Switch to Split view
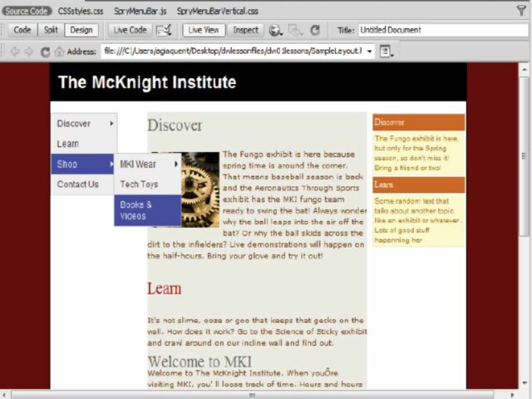 [x=51, y=30]
